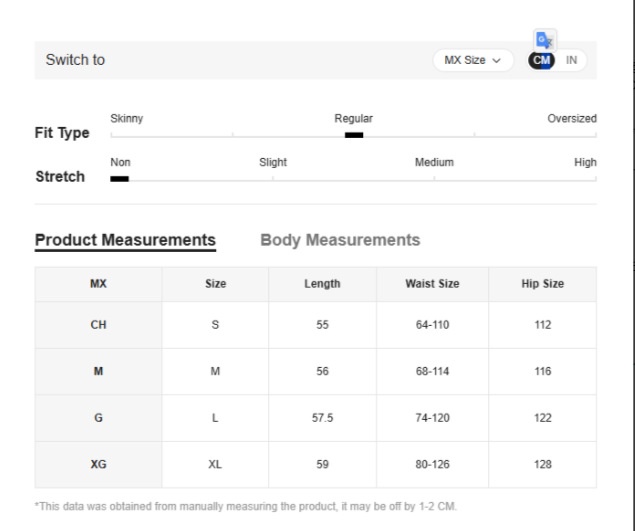Select the CH size row label

pyautogui.click(x=98, y=325)
